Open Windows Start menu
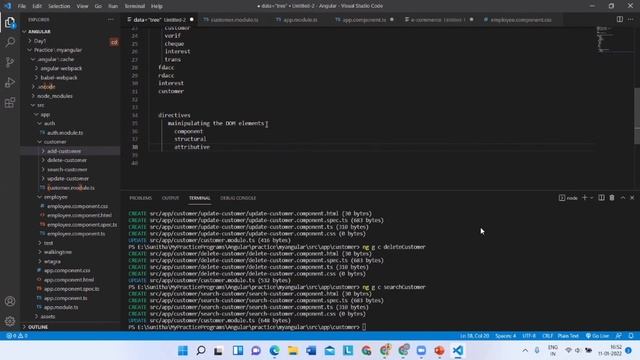This screenshot has width=640, height=360. point(183,351)
